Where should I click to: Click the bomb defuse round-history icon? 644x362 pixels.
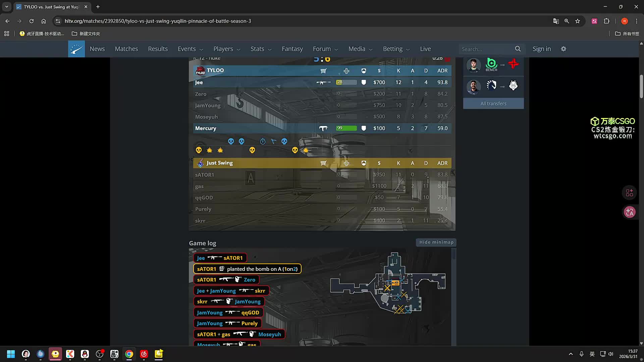[x=273, y=141]
